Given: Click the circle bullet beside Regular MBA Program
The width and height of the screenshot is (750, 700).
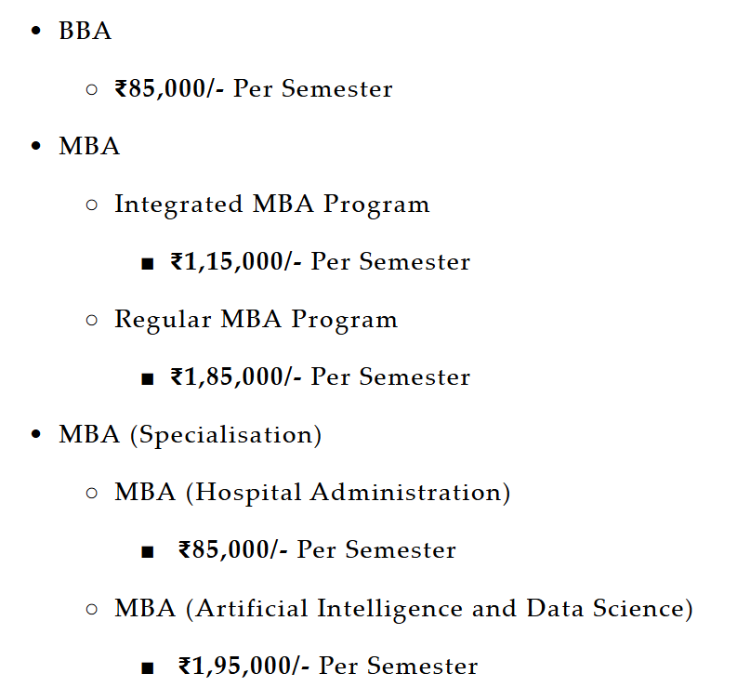Looking at the screenshot, I should point(91,320).
